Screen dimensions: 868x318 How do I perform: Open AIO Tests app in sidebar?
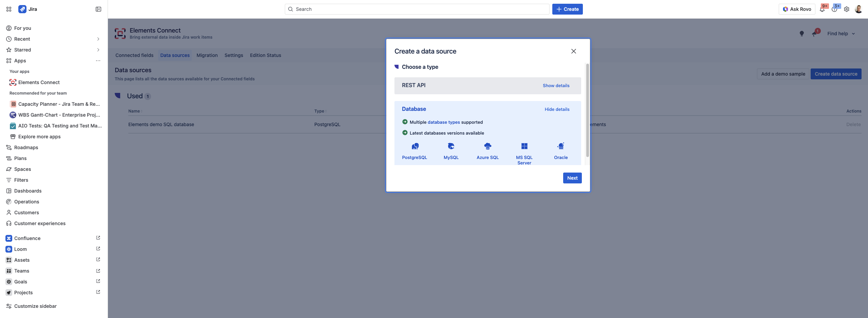pyautogui.click(x=56, y=126)
